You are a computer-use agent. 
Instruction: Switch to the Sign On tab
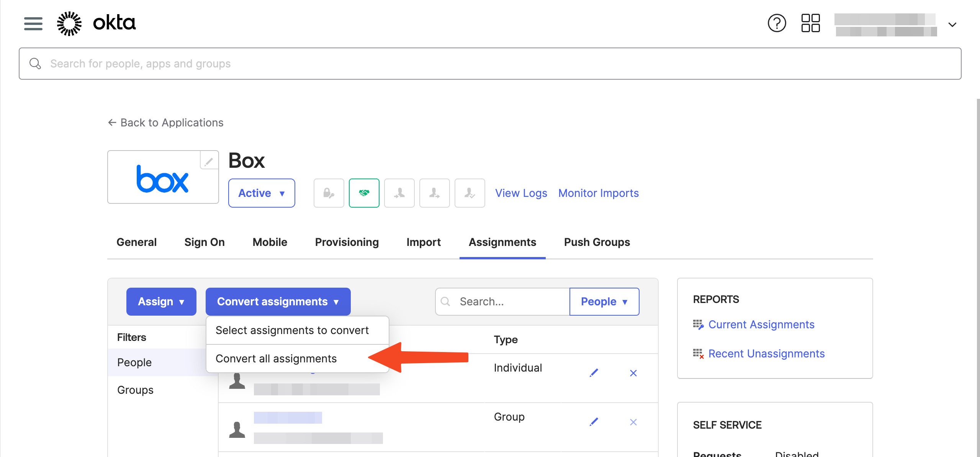tap(205, 242)
